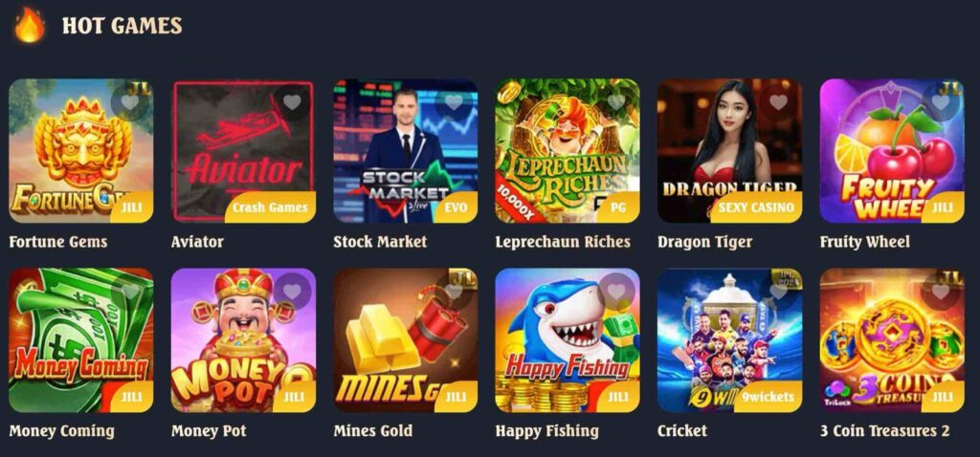Click the EVO provider tag on Stock Market

(x=455, y=207)
